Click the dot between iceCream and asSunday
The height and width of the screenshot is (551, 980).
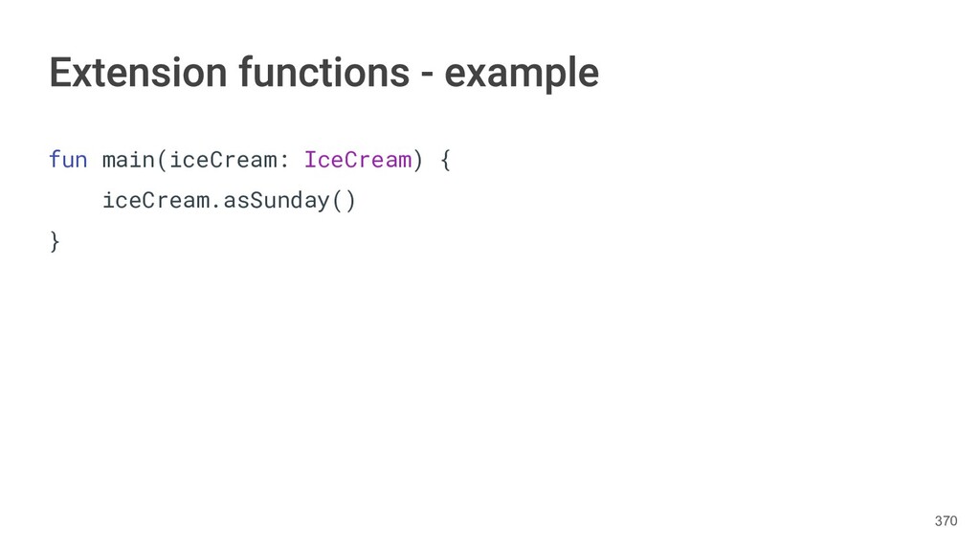[x=216, y=205]
